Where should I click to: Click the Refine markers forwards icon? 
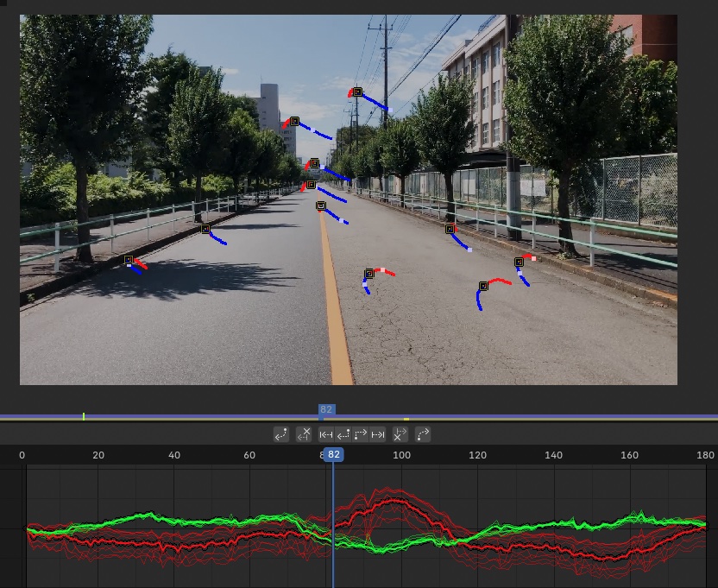(x=422, y=434)
